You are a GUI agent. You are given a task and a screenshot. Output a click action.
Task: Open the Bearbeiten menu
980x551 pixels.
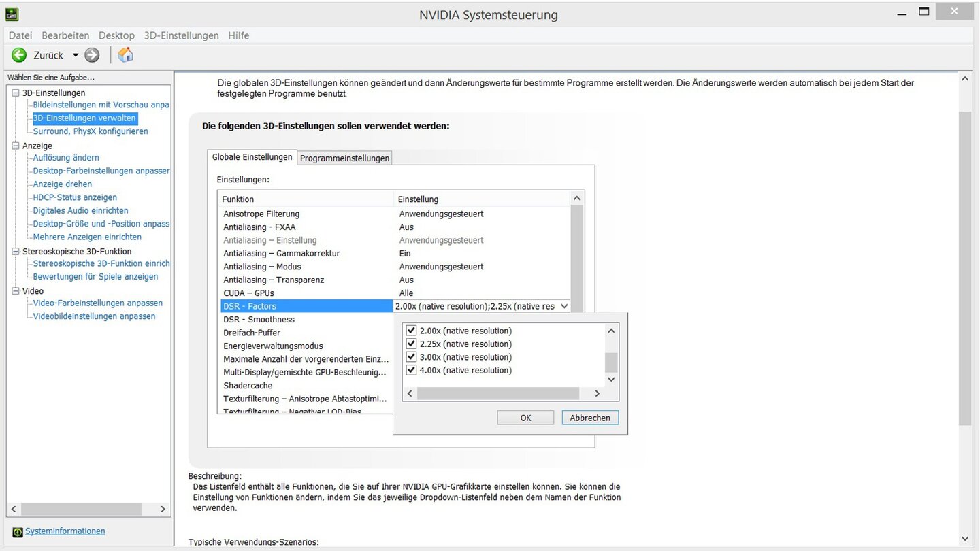click(x=65, y=35)
